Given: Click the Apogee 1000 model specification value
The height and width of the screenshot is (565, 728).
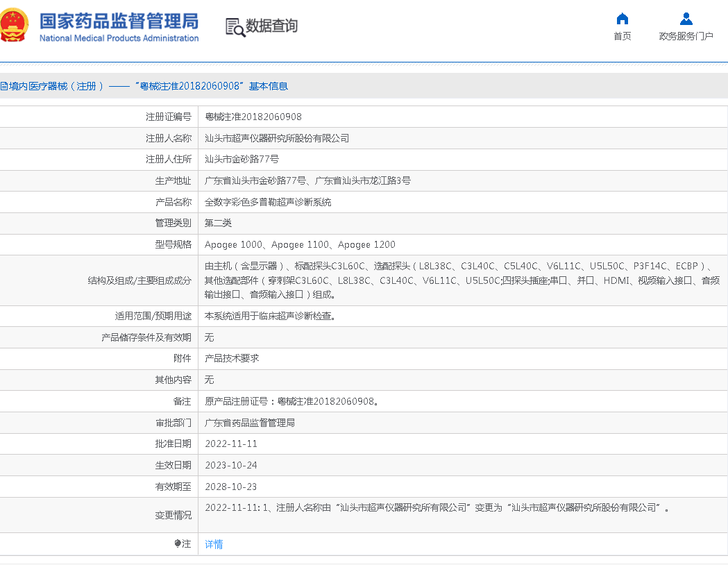Looking at the screenshot, I should click(x=233, y=245).
